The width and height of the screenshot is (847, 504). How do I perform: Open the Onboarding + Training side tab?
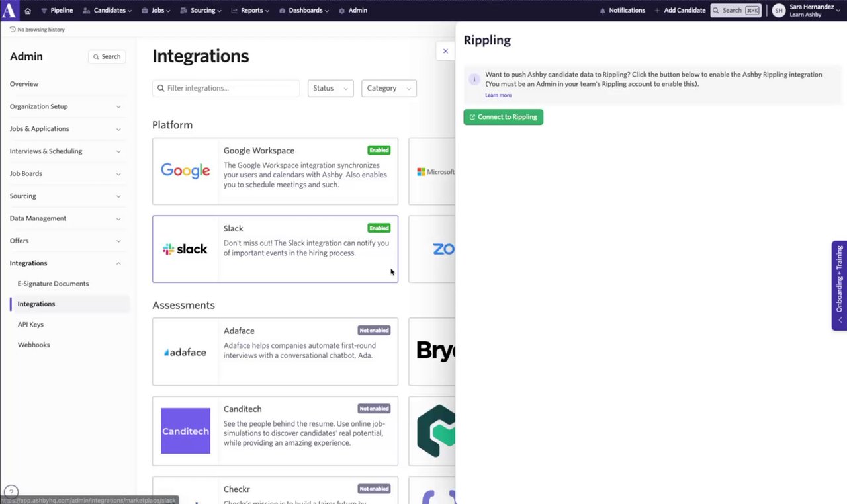(x=839, y=285)
